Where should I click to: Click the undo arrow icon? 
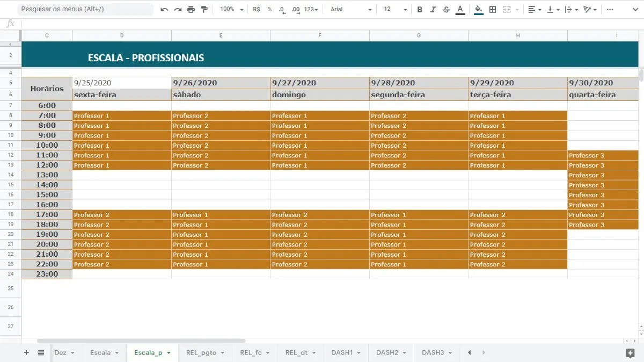[164, 10]
